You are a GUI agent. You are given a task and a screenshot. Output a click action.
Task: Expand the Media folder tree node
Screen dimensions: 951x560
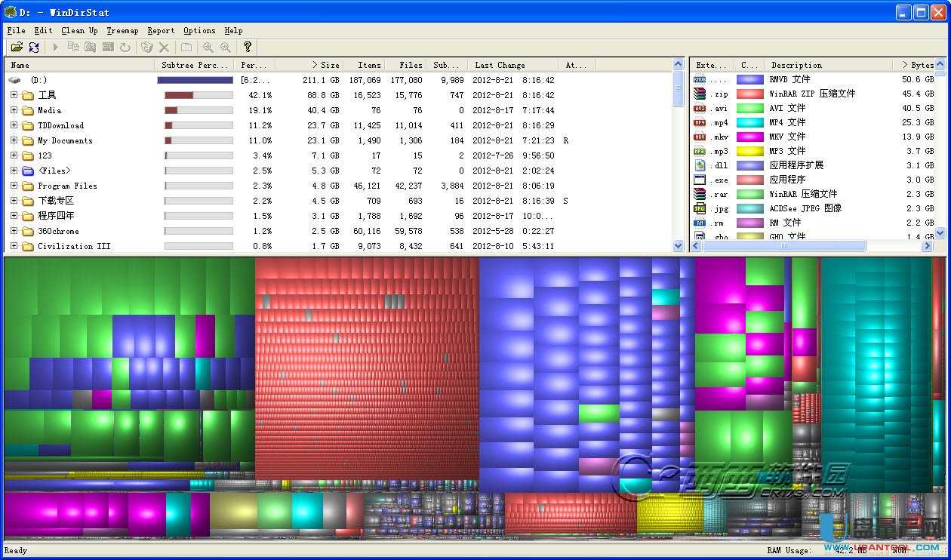click(14, 110)
